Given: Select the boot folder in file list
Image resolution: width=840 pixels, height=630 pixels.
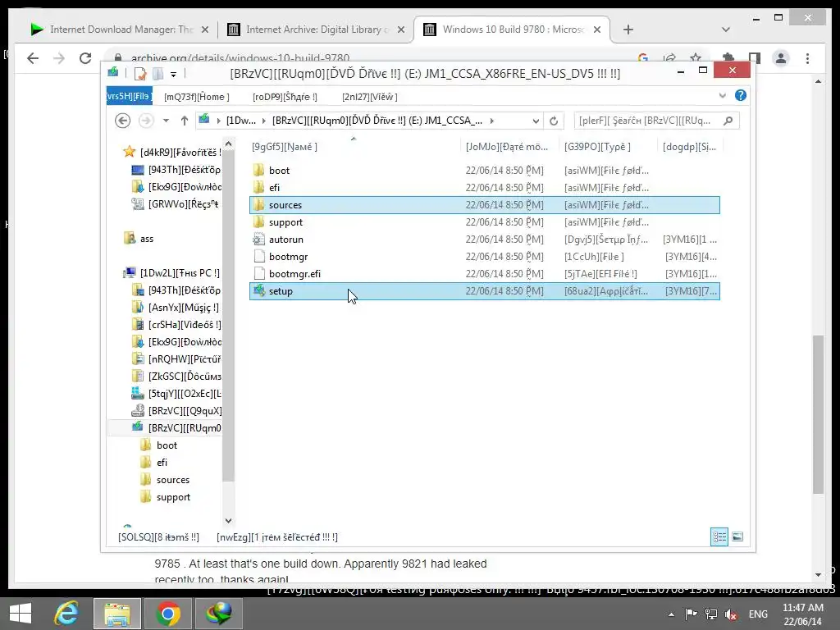Looking at the screenshot, I should point(484,171).
